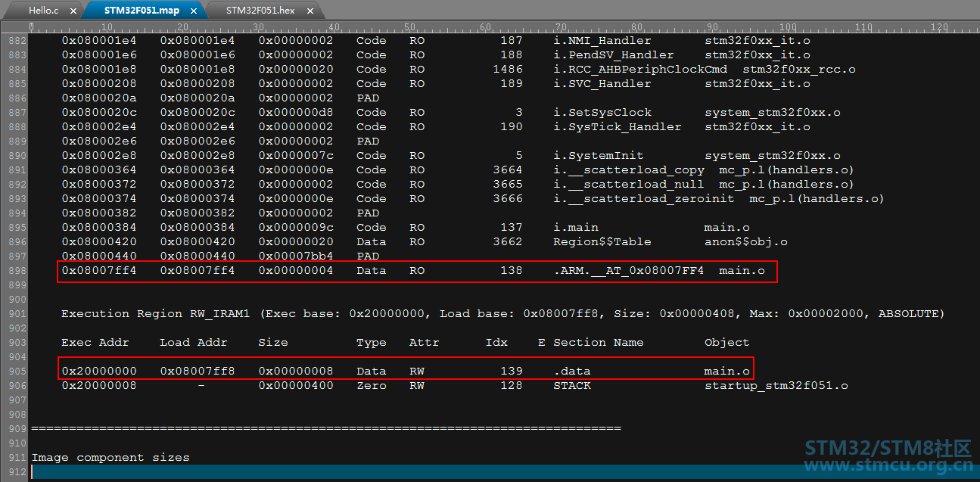This screenshot has height=482, width=980.
Task: Click 'Execution Region RW_IRAM1' text
Action: point(156,314)
